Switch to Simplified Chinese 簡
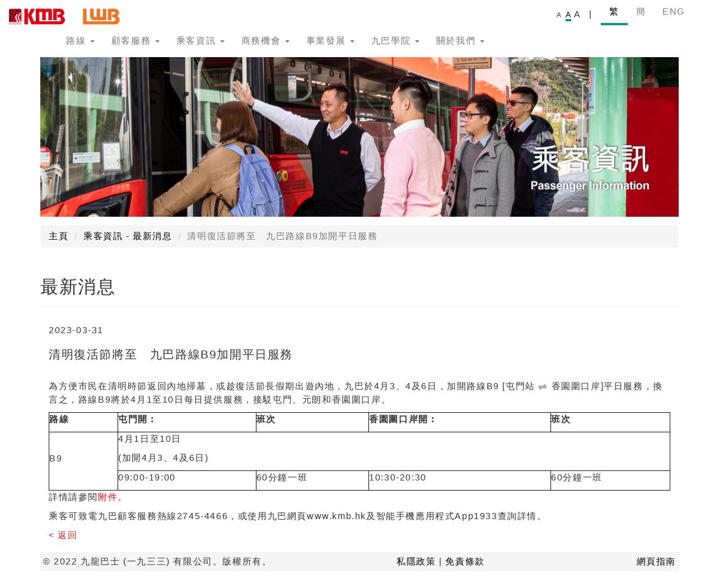The width and height of the screenshot is (719, 588). coord(641,12)
